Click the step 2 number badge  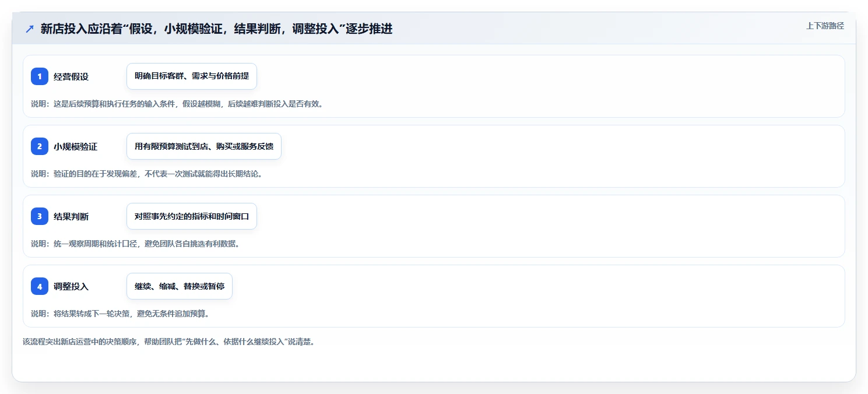pyautogui.click(x=40, y=146)
